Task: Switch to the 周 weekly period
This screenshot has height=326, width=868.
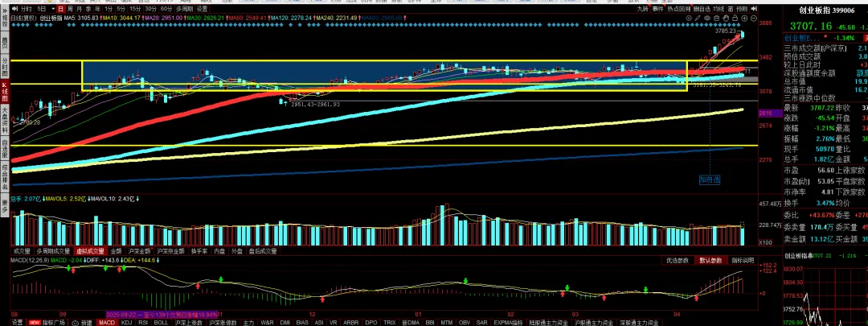Action: coord(70,9)
